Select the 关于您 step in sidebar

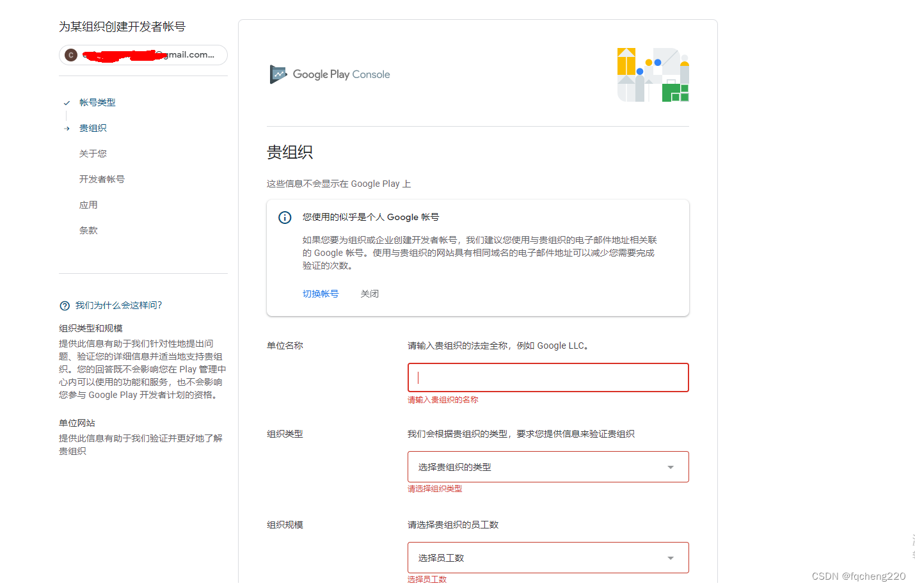point(93,153)
